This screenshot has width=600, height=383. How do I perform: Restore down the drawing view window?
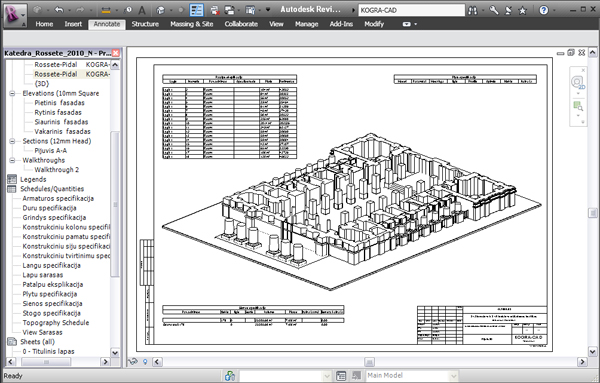[x=571, y=52]
